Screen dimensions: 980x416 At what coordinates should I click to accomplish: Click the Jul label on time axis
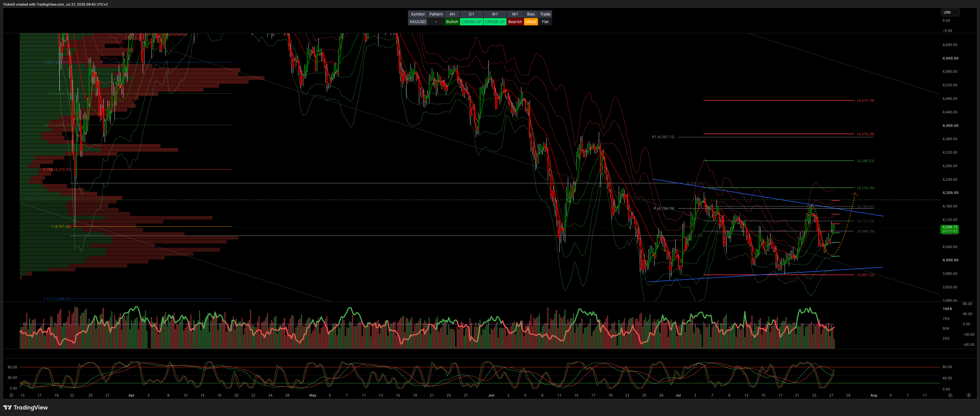click(x=678, y=395)
